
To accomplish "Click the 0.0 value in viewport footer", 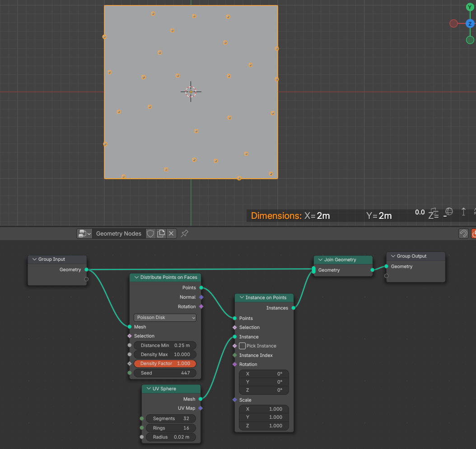I will point(420,213).
